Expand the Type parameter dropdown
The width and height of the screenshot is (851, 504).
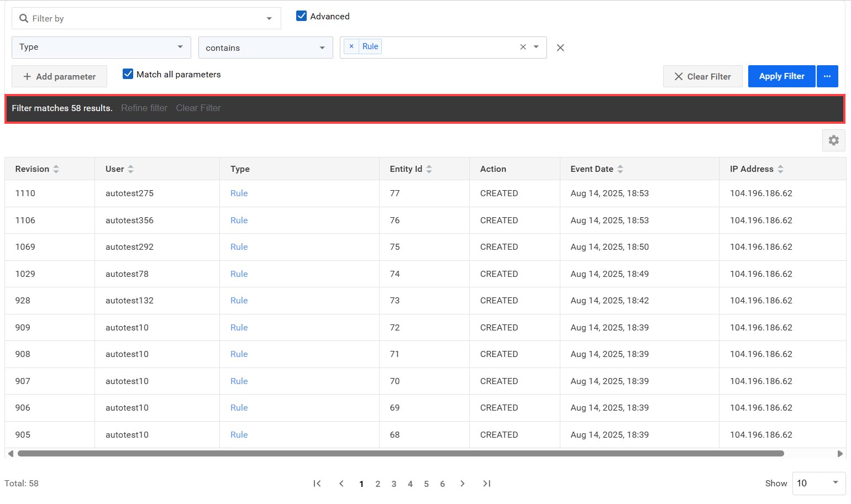(x=101, y=48)
